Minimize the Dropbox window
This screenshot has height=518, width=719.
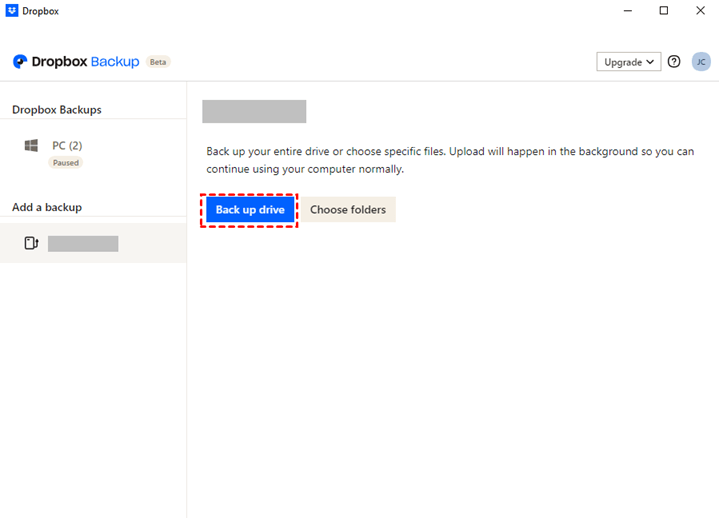tap(629, 11)
